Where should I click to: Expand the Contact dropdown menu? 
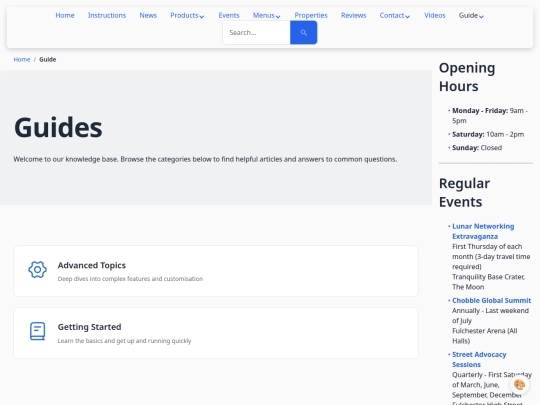click(x=395, y=15)
